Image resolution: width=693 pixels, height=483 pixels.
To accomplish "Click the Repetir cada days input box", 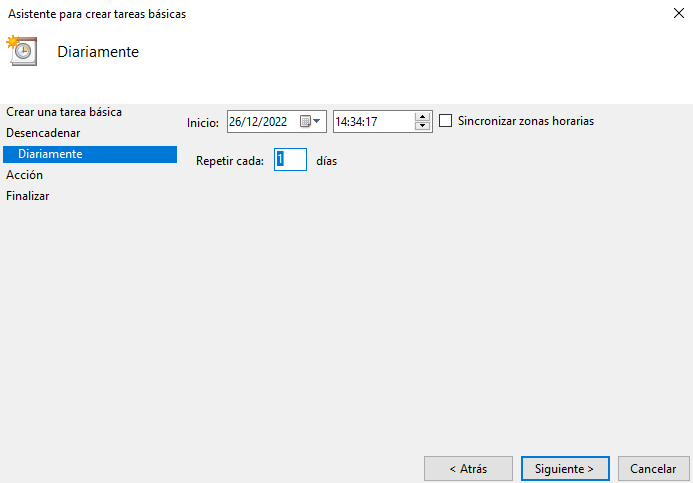I will [291, 160].
